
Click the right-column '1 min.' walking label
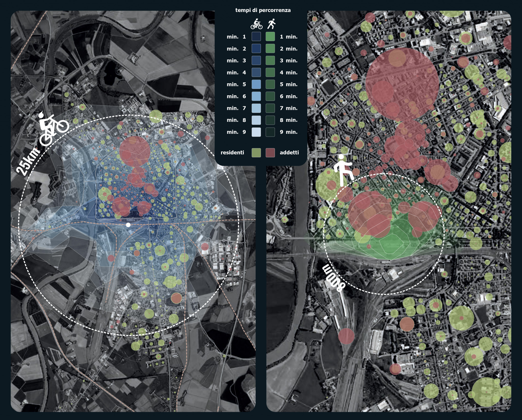289,37
